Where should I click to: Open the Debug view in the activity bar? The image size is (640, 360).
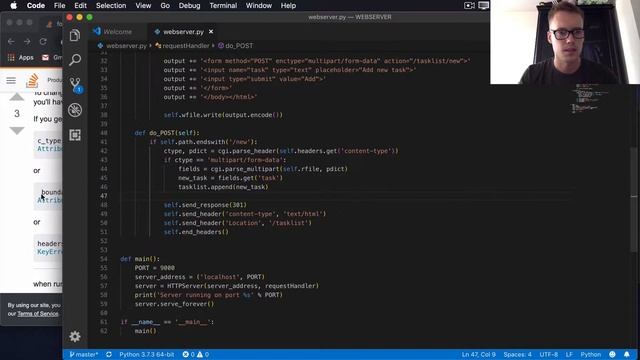pyautogui.click(x=75, y=110)
